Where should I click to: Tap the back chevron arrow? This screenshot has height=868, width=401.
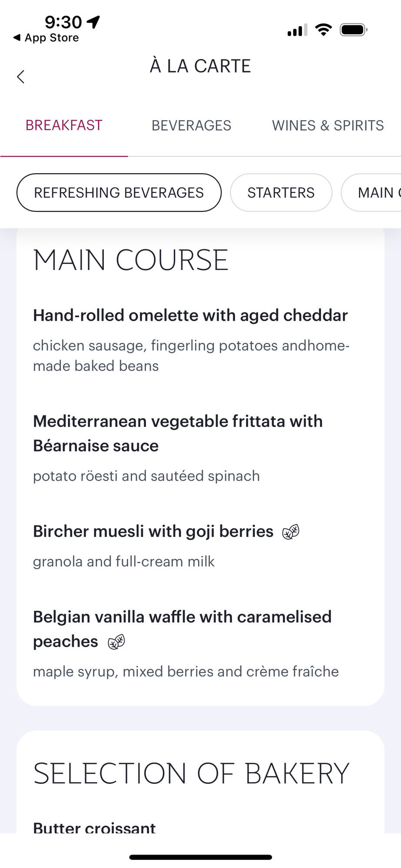coord(20,77)
